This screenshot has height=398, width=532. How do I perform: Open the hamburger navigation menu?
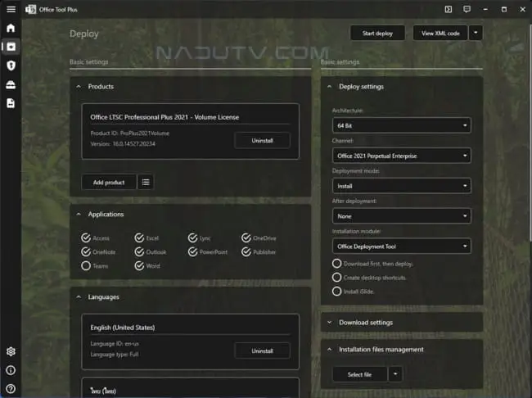[11, 9]
